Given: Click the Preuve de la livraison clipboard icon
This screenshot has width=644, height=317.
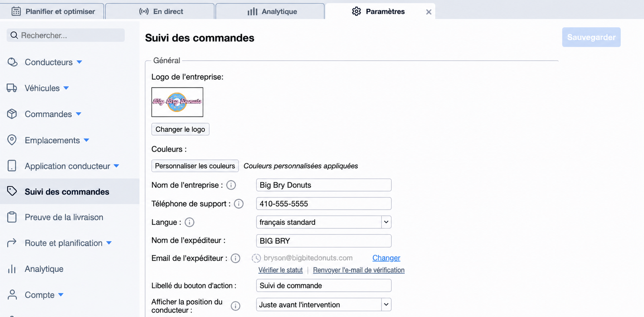Looking at the screenshot, I should click(x=12, y=217).
